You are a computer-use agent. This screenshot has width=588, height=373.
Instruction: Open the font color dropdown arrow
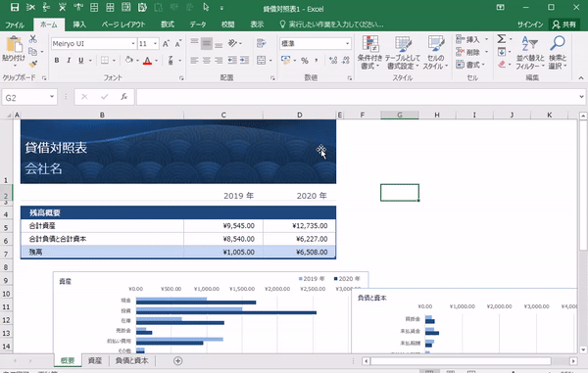(157, 61)
